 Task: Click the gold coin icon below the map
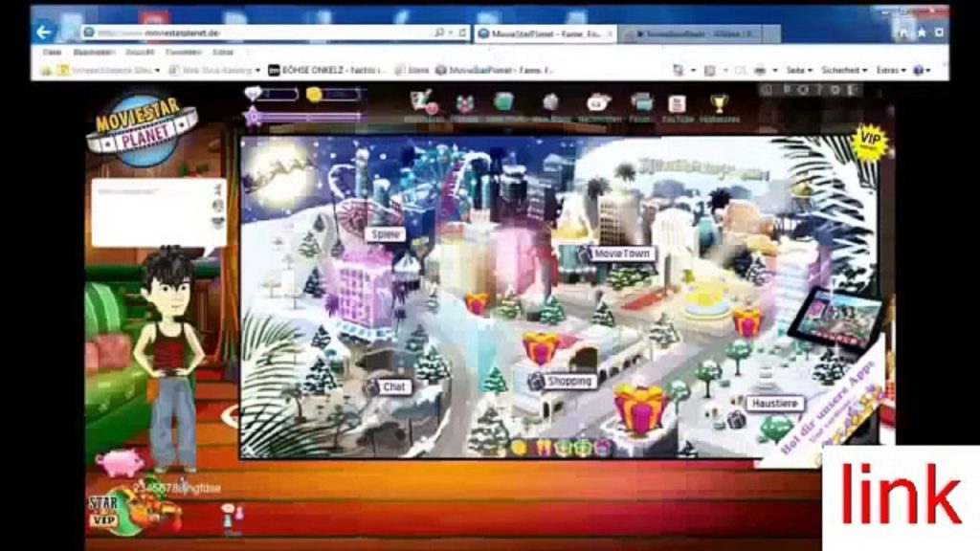[x=519, y=447]
